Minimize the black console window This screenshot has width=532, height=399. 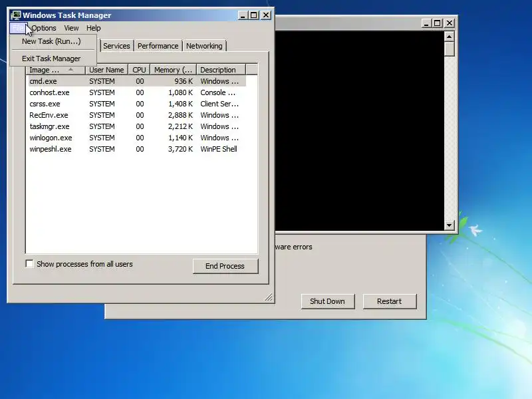[x=426, y=23]
